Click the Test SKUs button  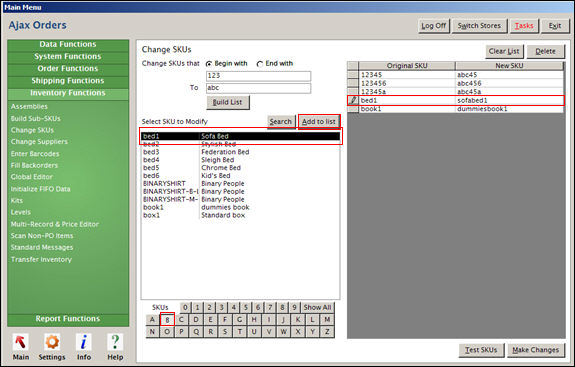click(481, 350)
